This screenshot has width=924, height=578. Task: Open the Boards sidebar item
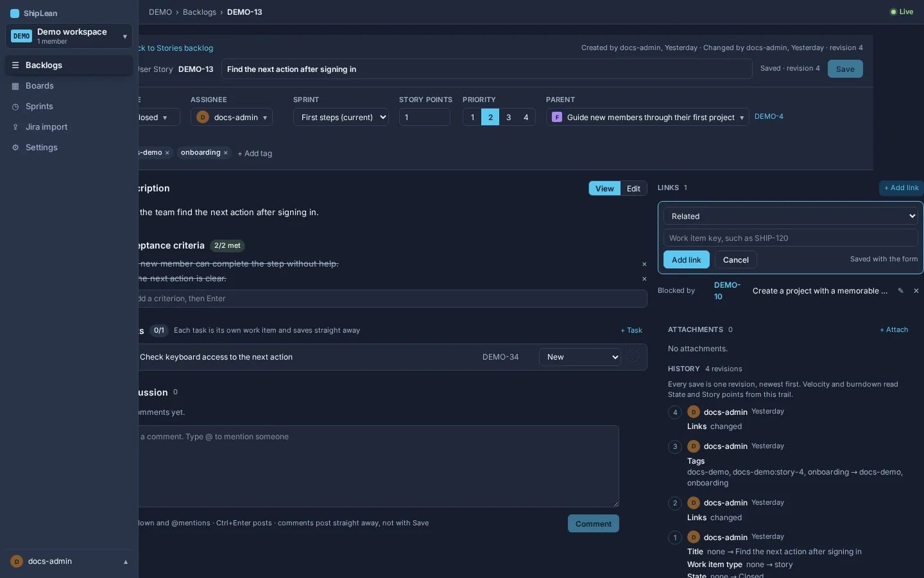pos(69,86)
